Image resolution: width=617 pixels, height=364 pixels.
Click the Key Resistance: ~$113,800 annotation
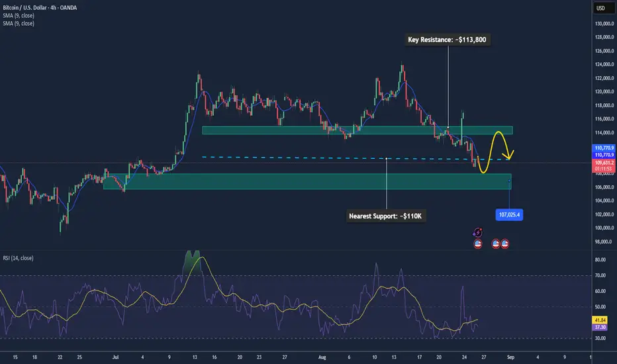pyautogui.click(x=447, y=40)
